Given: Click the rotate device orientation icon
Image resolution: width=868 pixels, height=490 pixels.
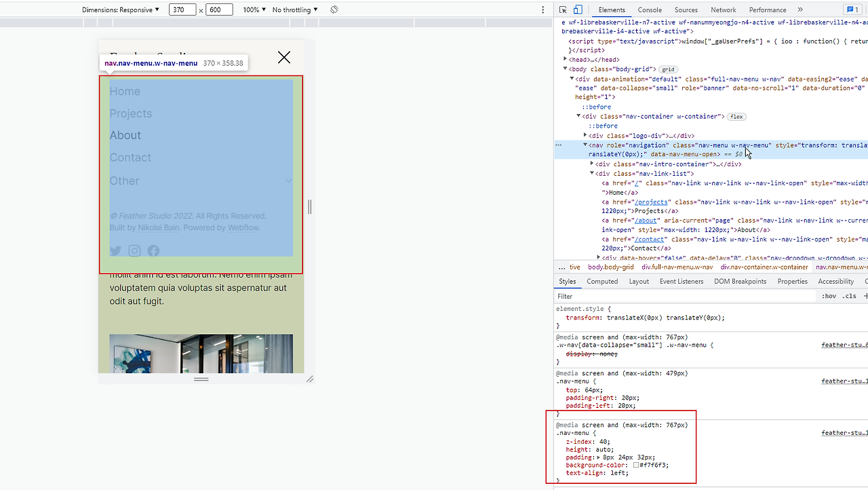Looking at the screenshot, I should click(x=334, y=10).
